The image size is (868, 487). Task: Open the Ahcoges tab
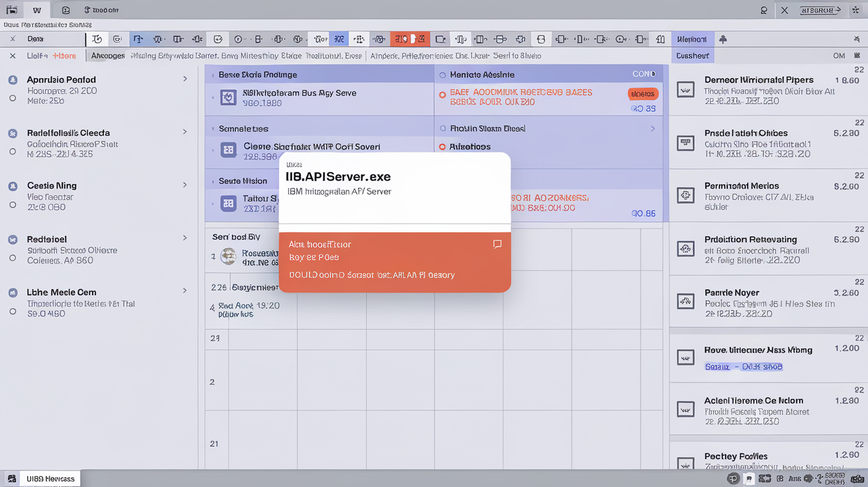coord(108,56)
